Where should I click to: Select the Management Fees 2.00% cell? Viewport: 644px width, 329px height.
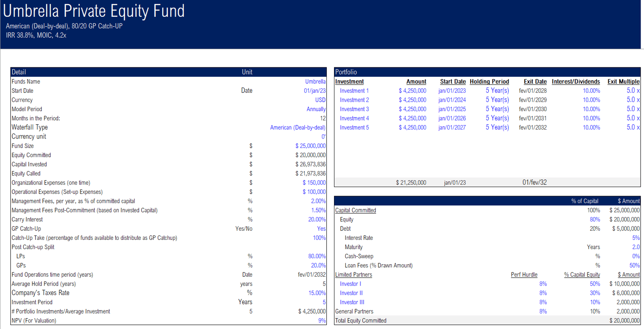pos(318,201)
